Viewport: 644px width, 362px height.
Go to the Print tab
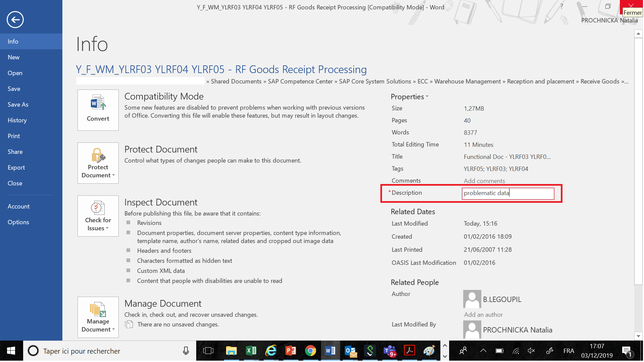click(x=14, y=136)
